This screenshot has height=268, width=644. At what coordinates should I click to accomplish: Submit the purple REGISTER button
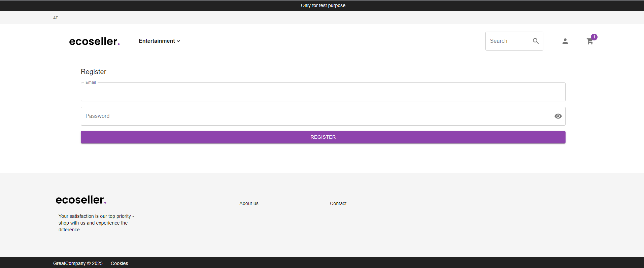pyautogui.click(x=323, y=137)
